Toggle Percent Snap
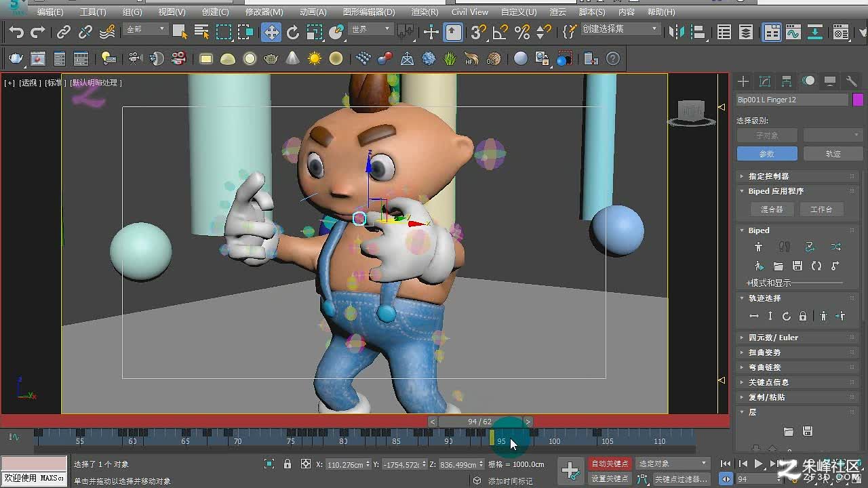 (x=522, y=32)
